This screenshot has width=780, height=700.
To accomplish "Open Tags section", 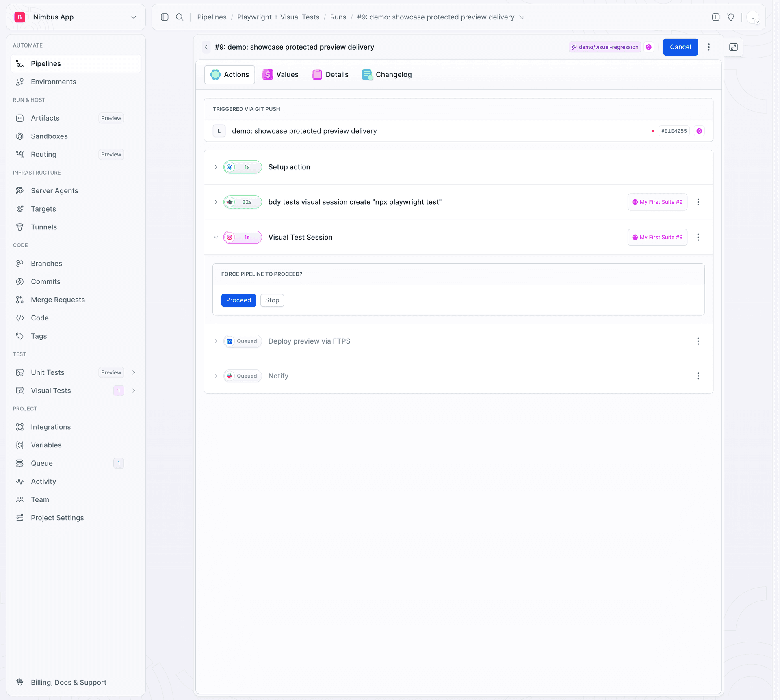I will pyautogui.click(x=76, y=336).
